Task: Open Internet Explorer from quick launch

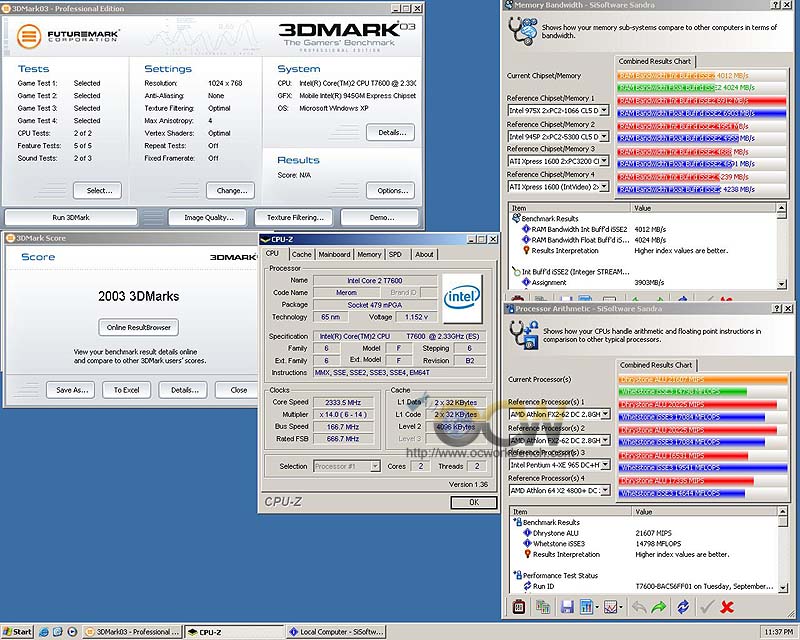Action: click(x=44, y=632)
